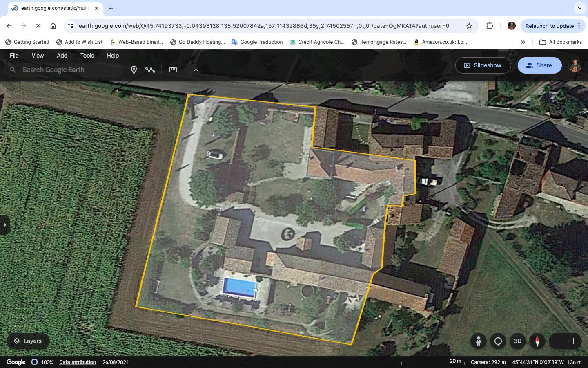The width and height of the screenshot is (588, 368).
Task: Open the Google account avatar in Earth
Action: [575, 65]
